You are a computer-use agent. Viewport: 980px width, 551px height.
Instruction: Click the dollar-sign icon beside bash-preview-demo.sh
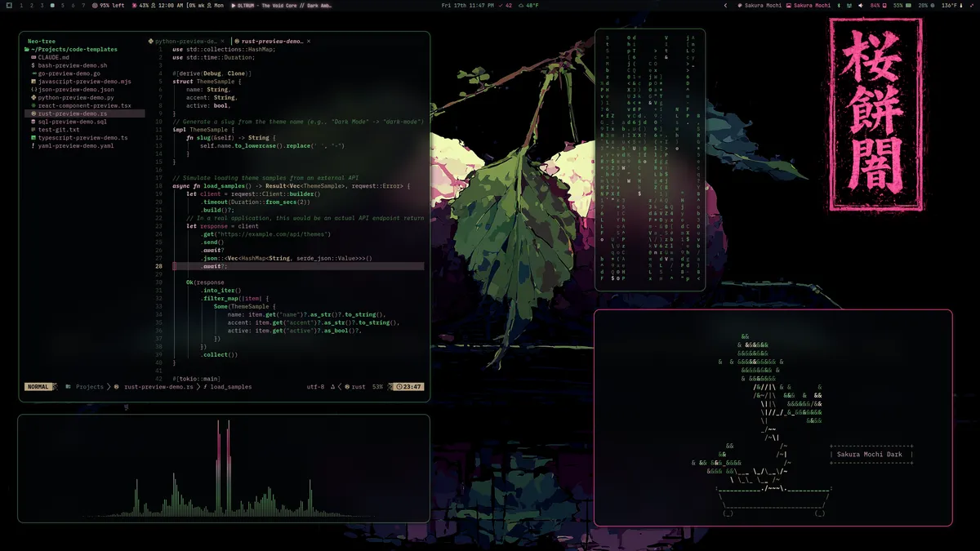[x=33, y=65]
